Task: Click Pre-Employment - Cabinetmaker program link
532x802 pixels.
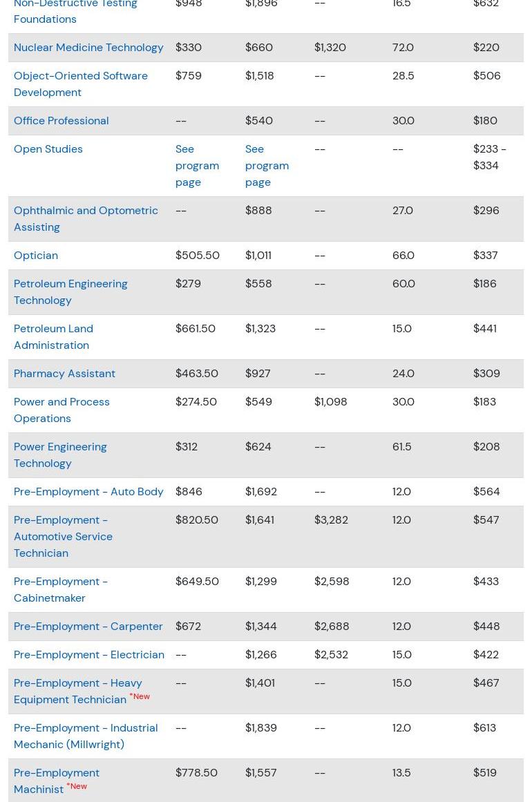Action: pyautogui.click(x=61, y=589)
